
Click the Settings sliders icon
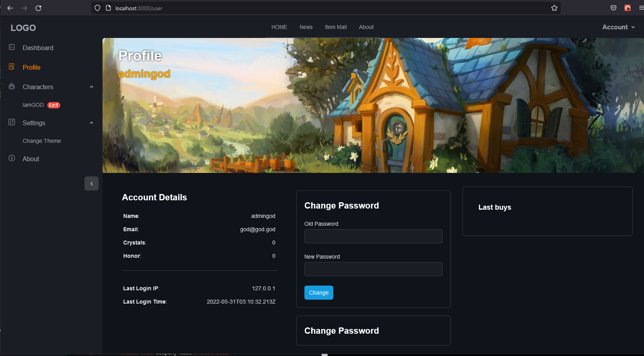(12, 122)
